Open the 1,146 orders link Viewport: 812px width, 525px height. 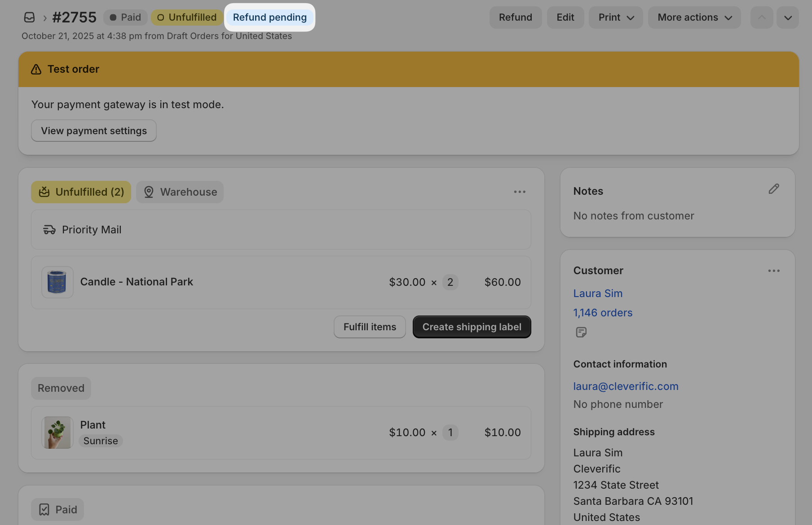tap(603, 313)
